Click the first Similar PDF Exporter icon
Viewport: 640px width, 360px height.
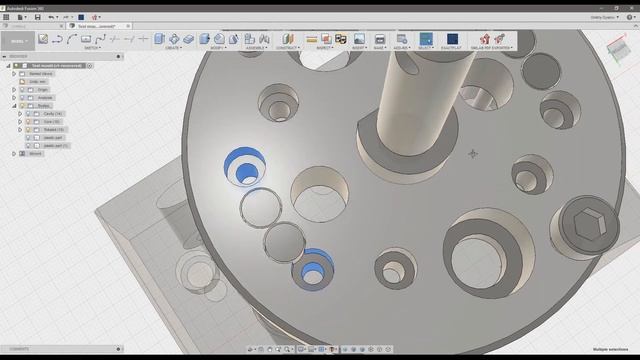(x=485, y=39)
